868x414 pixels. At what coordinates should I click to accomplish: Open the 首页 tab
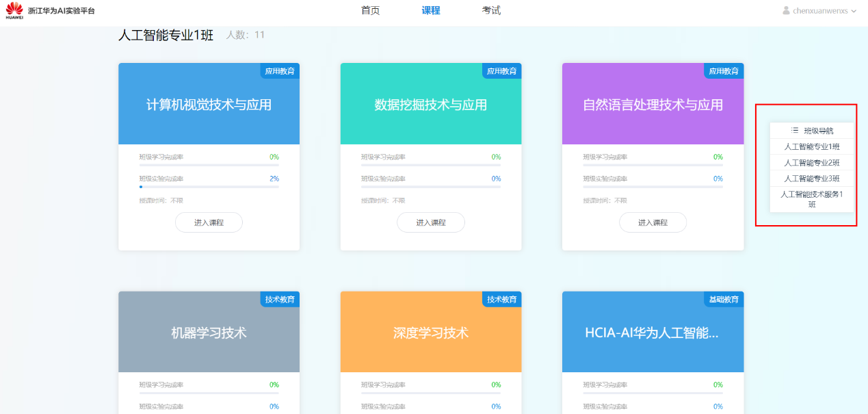[370, 10]
